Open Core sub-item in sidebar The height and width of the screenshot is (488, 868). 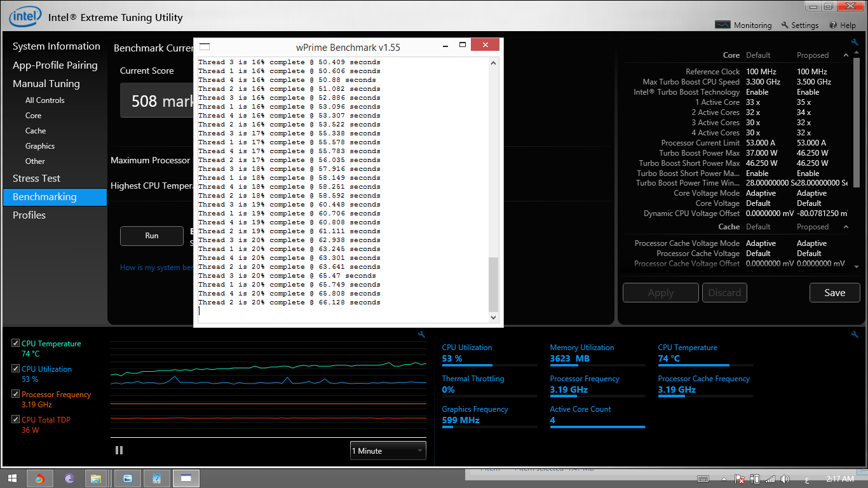(33, 116)
